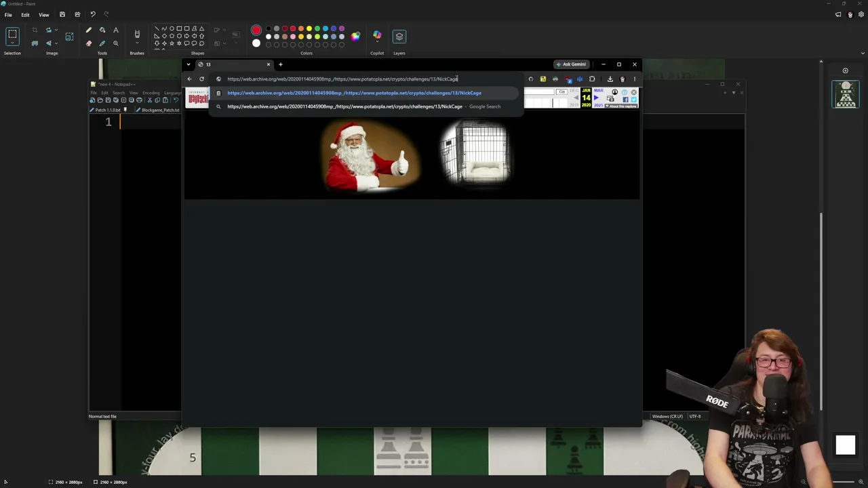The width and height of the screenshot is (868, 488).
Task: Click the Wayback Machine logo
Action: pos(197,99)
